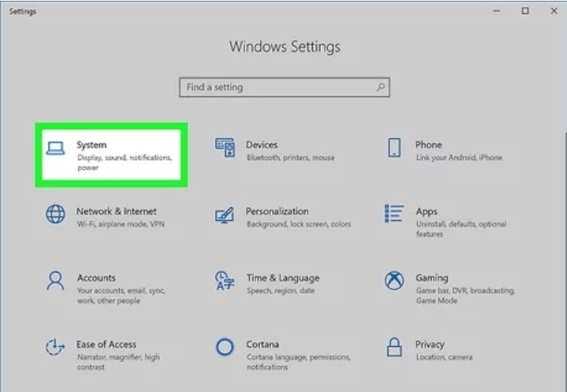567x392 pixels.
Task: Click 'Speech, region, date' description
Action: click(281, 290)
